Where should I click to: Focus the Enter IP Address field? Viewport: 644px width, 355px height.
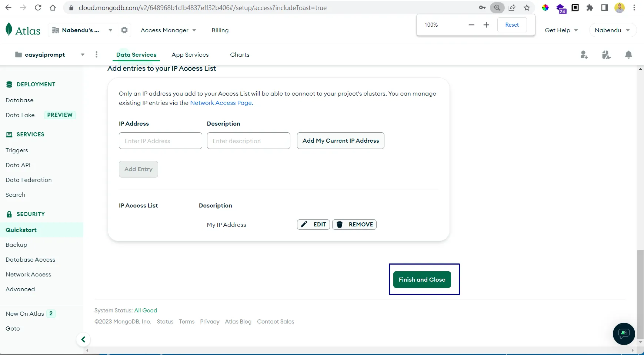click(160, 140)
